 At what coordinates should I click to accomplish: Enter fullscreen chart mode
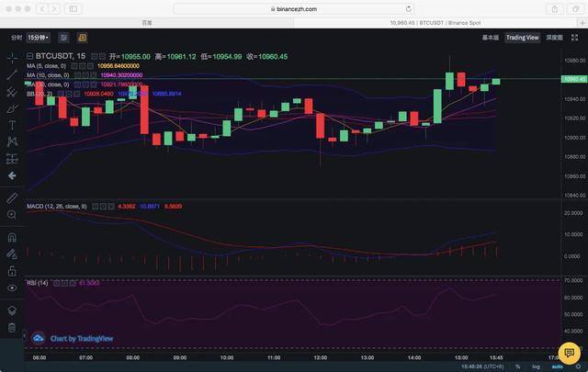pos(574,38)
